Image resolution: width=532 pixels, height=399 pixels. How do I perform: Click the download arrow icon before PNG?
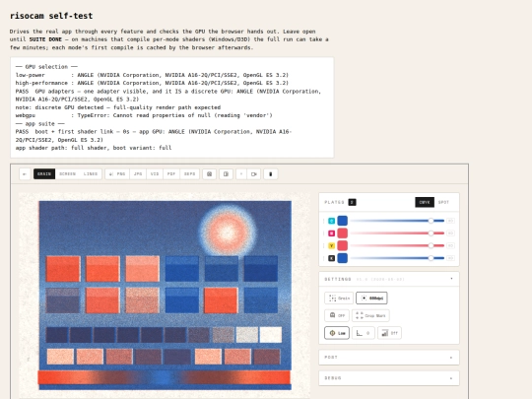110,174
